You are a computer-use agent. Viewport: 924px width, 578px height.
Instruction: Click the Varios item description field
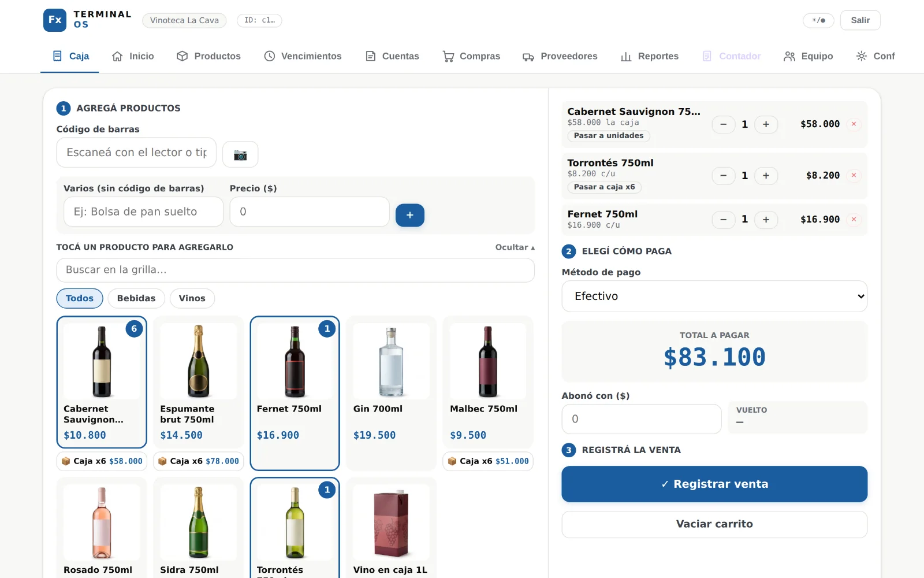pyautogui.click(x=143, y=212)
